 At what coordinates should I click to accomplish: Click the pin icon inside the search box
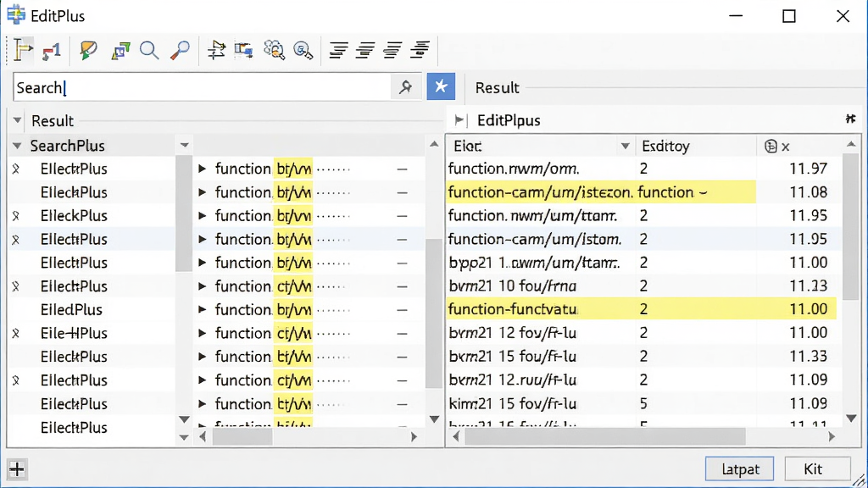point(406,87)
